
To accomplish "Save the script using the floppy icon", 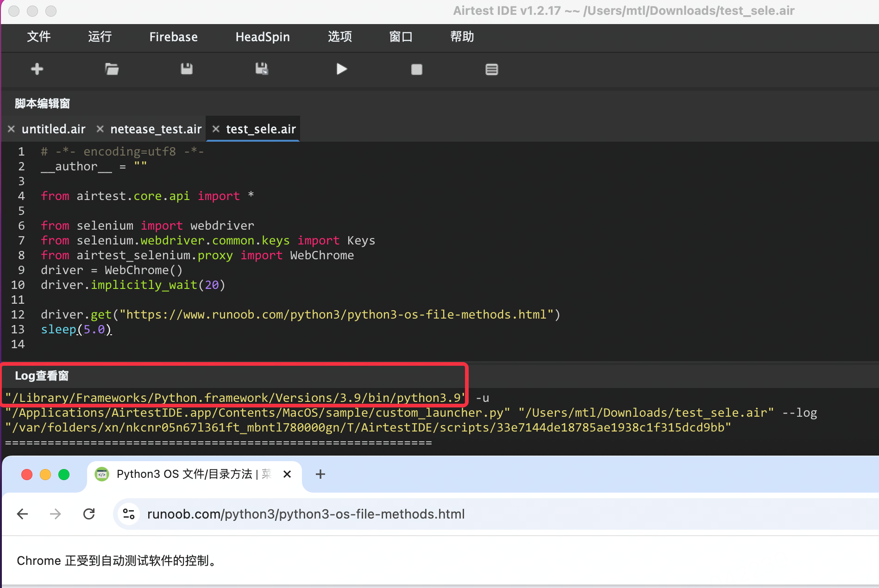I will (x=187, y=69).
